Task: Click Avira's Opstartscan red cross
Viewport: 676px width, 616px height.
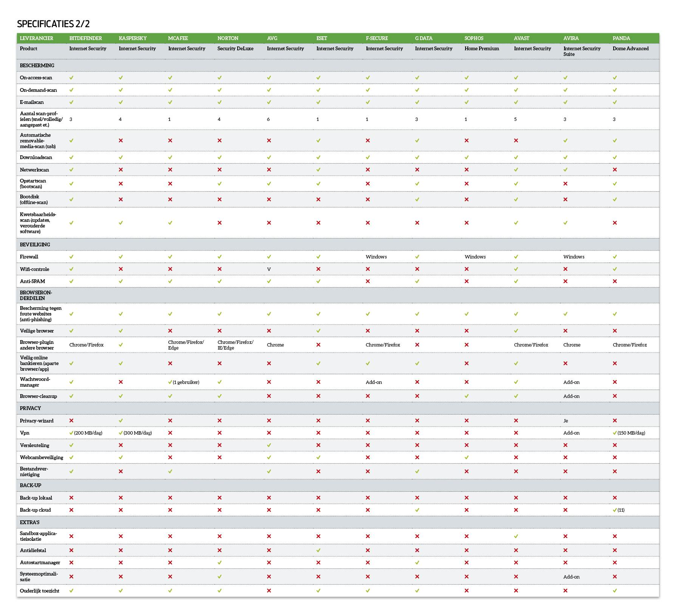Action: point(566,184)
